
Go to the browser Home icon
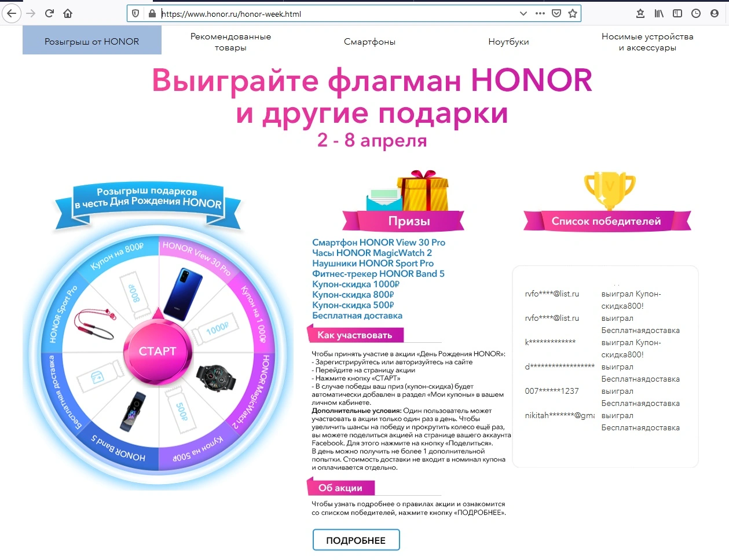coord(68,13)
